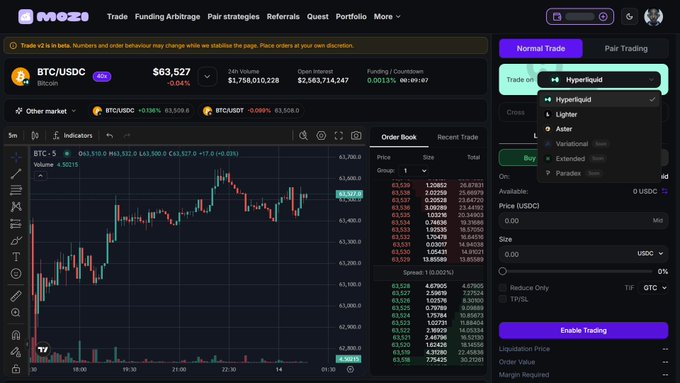Lock all drawing tools
The height and width of the screenshot is (383, 680).
pyautogui.click(x=16, y=369)
